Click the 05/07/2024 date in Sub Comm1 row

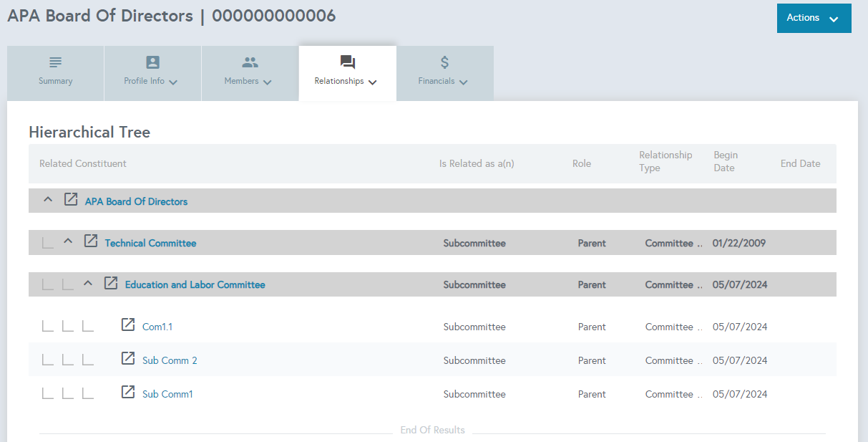click(740, 395)
